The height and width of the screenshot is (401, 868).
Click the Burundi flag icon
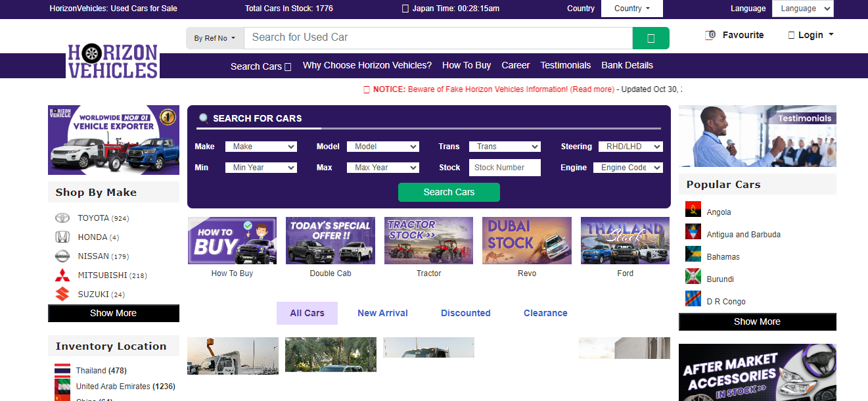[x=693, y=277]
